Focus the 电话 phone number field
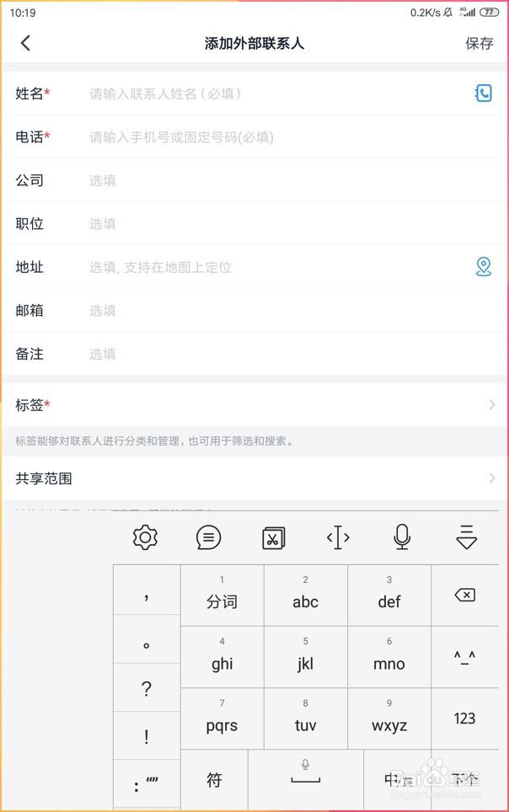The height and width of the screenshot is (812, 509). pyautogui.click(x=296, y=137)
